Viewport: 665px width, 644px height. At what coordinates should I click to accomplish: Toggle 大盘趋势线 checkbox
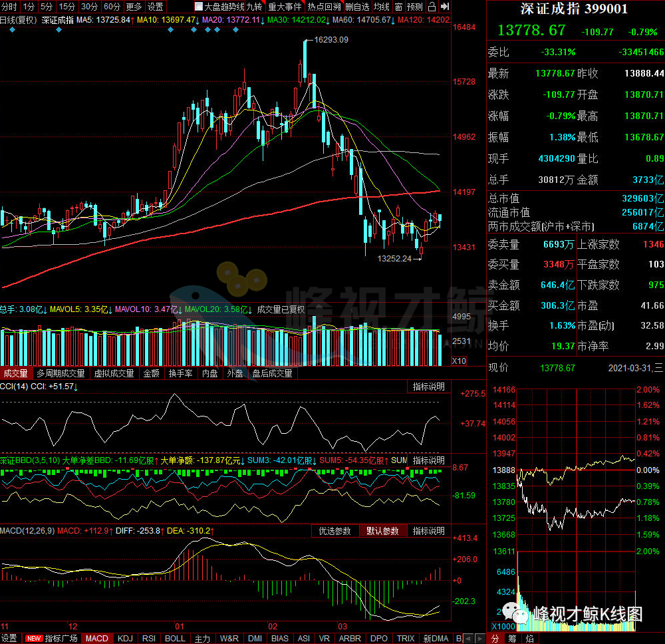pyautogui.click(x=198, y=7)
